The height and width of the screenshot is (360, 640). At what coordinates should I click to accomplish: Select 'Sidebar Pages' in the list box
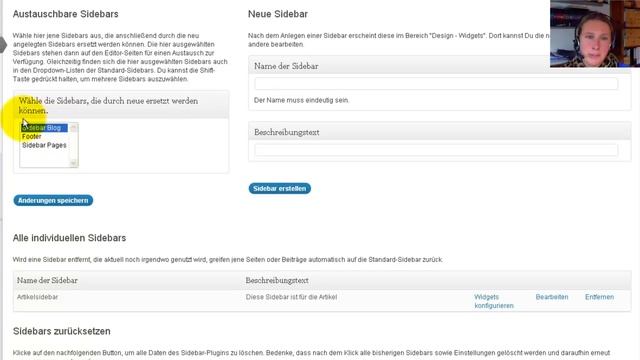coord(44,145)
